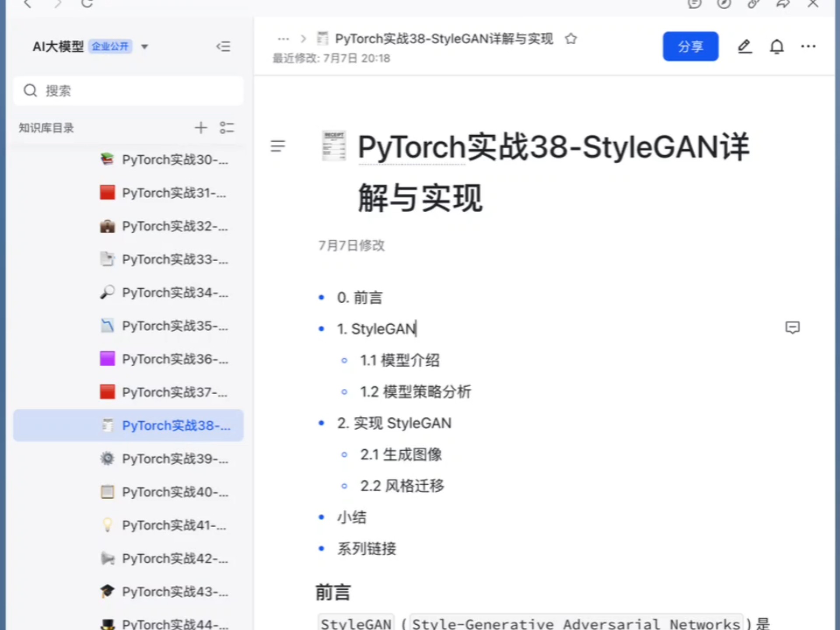Screen dimensions: 840x630
Task: Jump to the 1.2 模型策略分析 section
Action: click(415, 392)
